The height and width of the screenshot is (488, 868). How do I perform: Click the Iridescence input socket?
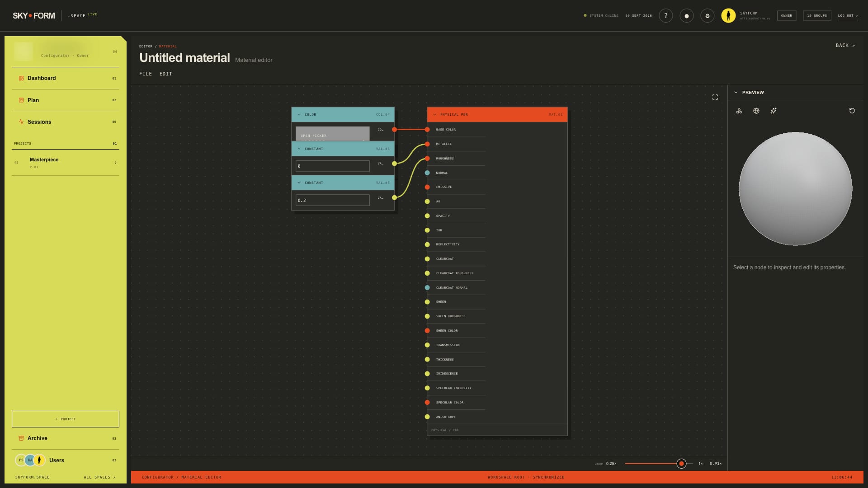pos(427,374)
